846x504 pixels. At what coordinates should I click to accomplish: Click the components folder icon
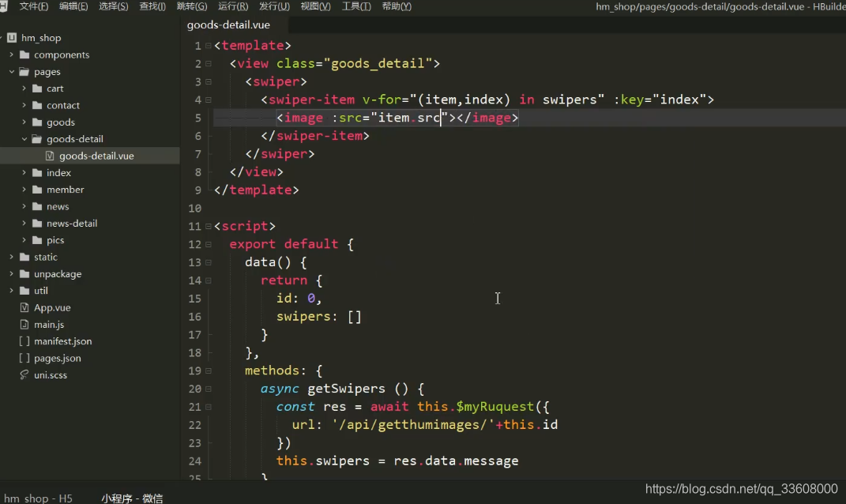tap(24, 55)
